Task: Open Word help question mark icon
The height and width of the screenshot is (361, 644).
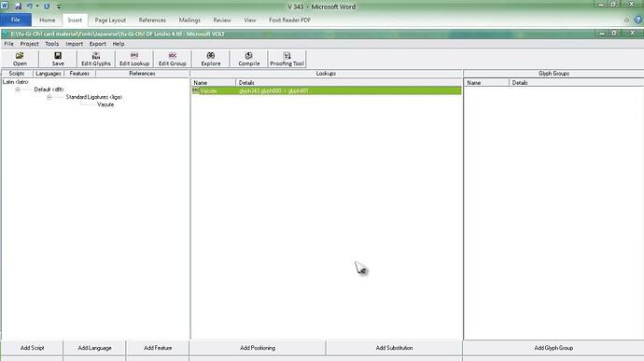Action: (x=637, y=20)
